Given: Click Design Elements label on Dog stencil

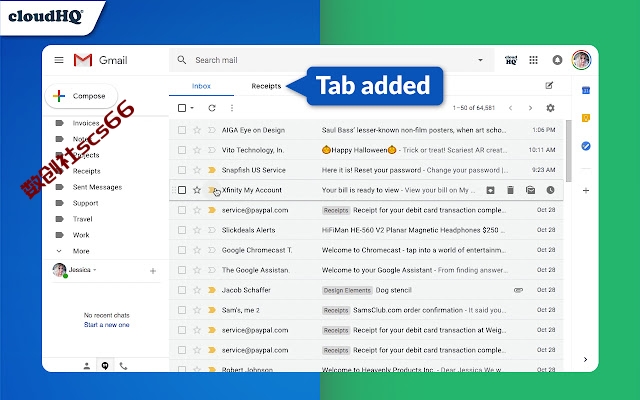Looking at the screenshot, I should (x=347, y=290).
